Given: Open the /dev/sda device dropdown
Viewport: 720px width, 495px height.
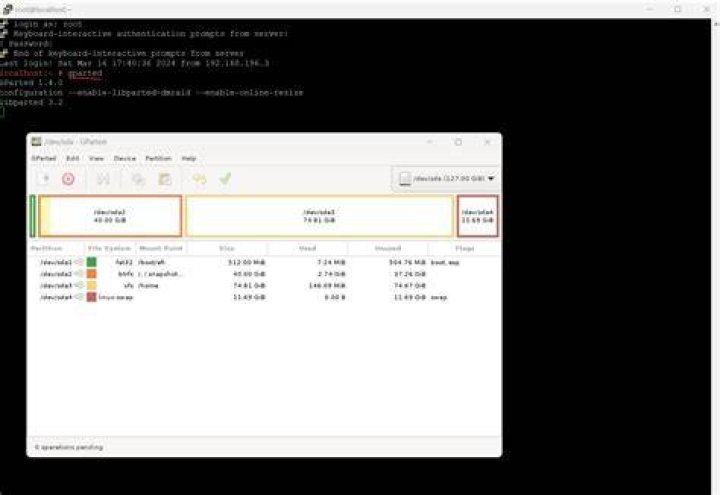Looking at the screenshot, I should (446, 179).
